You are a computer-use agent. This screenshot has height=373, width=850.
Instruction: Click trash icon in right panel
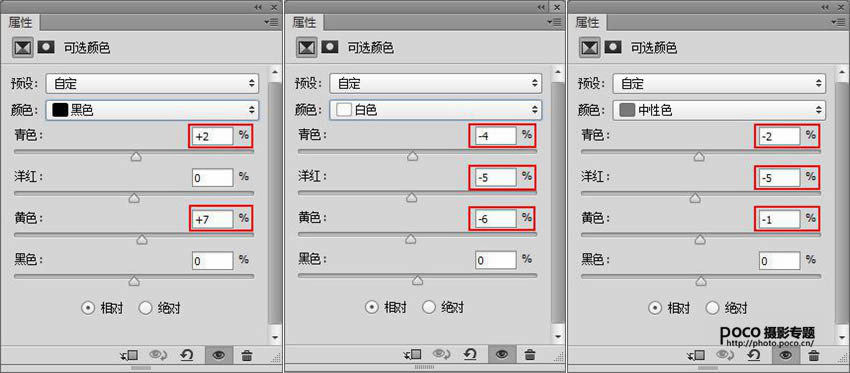[813, 356]
